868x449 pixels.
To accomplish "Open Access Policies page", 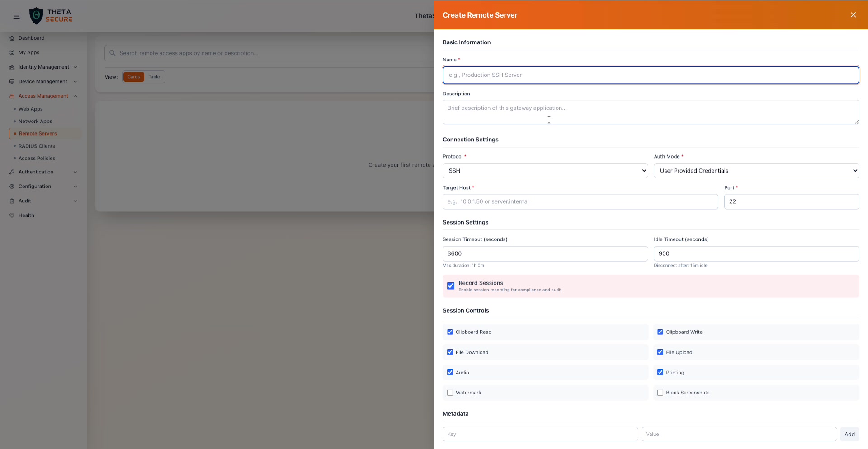I will tap(38, 158).
